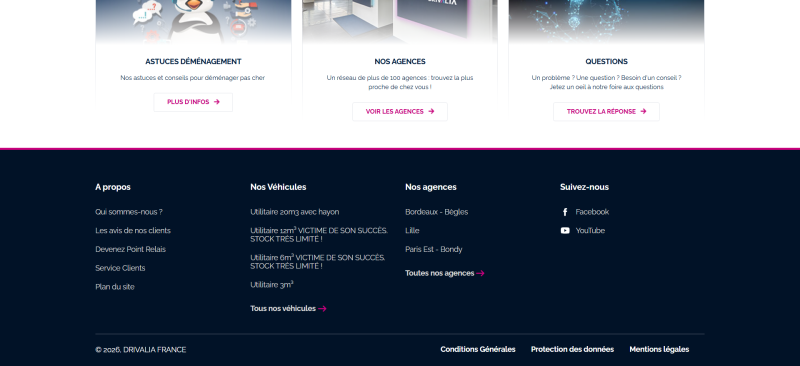Open Plan du site link
Viewport: 800px width, 366px height.
(x=115, y=287)
